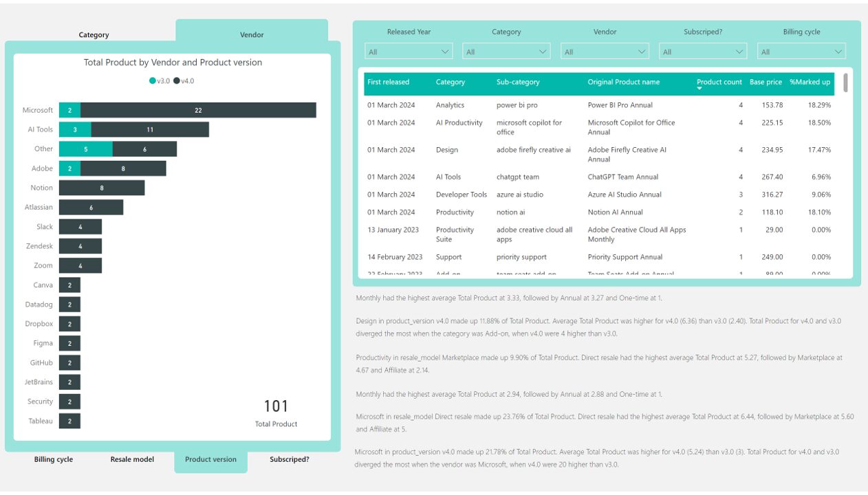This screenshot has height=495, width=868.
Task: Switch to Billing cycle bottom tab
Action: [x=54, y=459]
